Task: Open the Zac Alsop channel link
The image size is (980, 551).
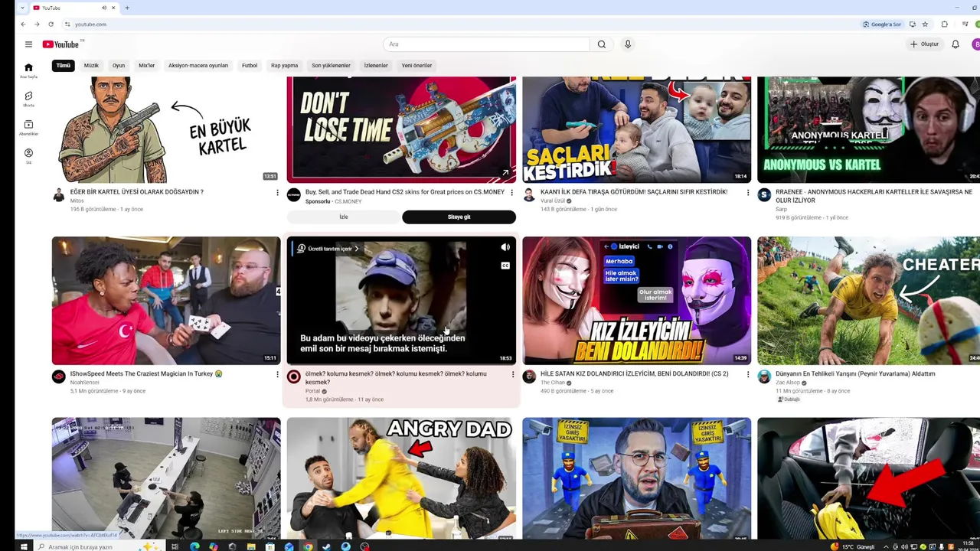Action: coord(787,382)
